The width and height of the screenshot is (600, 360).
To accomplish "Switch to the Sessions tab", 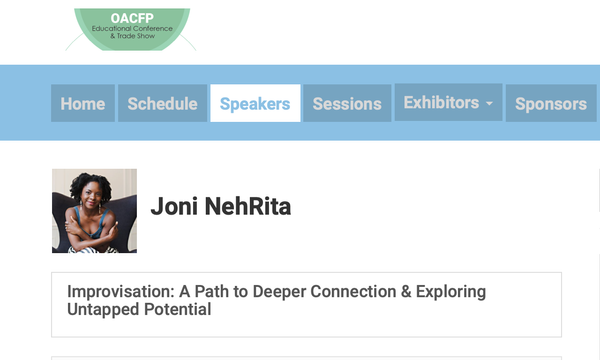I will pyautogui.click(x=347, y=103).
